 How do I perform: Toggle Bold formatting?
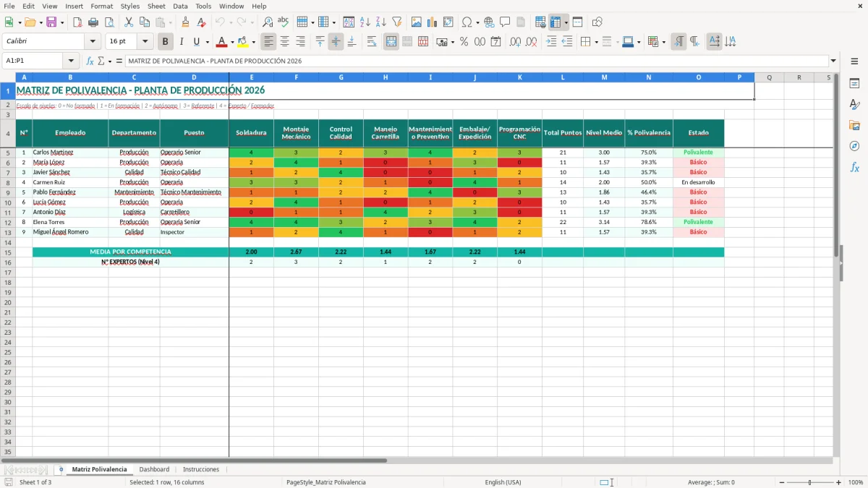click(166, 41)
